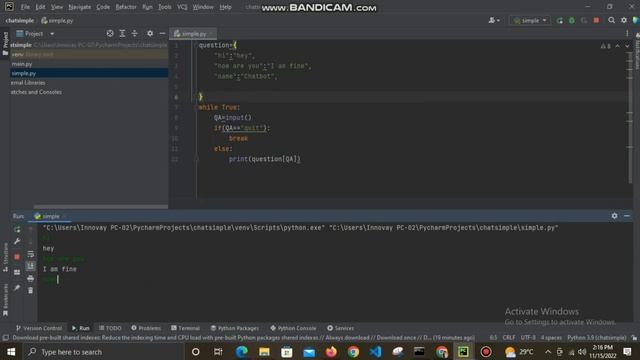Expand External Libraries node
Image resolution: width=640 pixels, height=360 pixels.
pos(28,83)
